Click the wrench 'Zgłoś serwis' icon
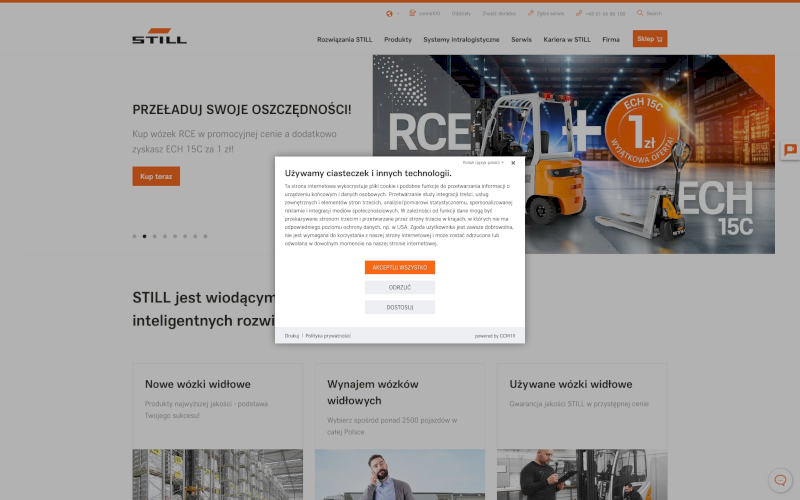The width and height of the screenshot is (800, 500). (x=531, y=13)
